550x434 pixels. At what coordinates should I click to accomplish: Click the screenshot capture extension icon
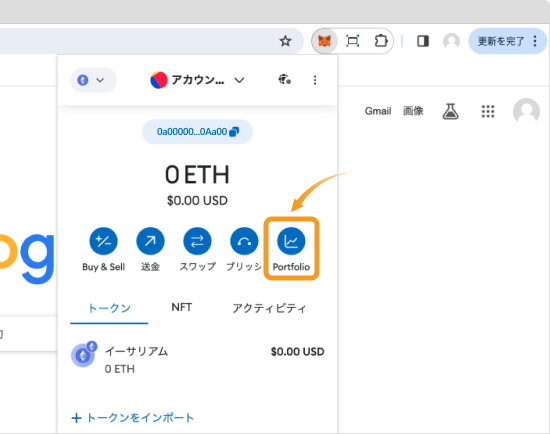point(353,41)
